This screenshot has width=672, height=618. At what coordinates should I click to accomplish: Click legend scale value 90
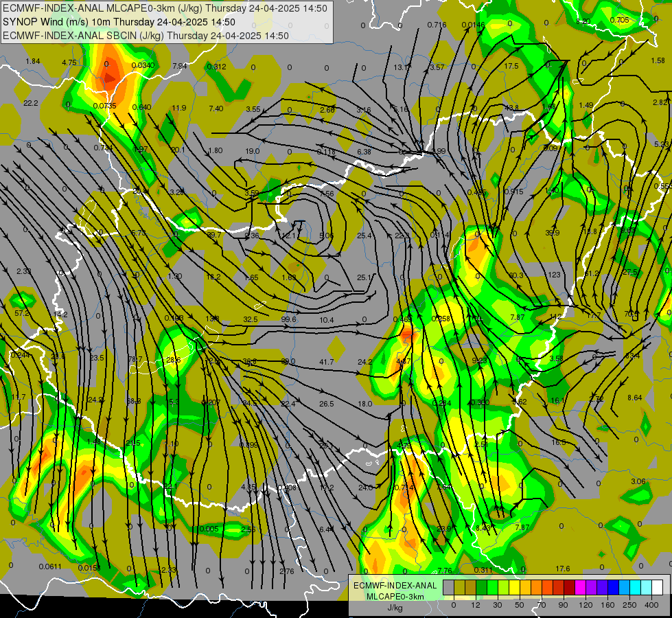563,605
